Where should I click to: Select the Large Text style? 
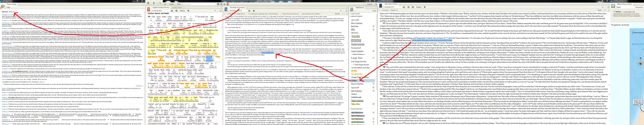(357, 58)
